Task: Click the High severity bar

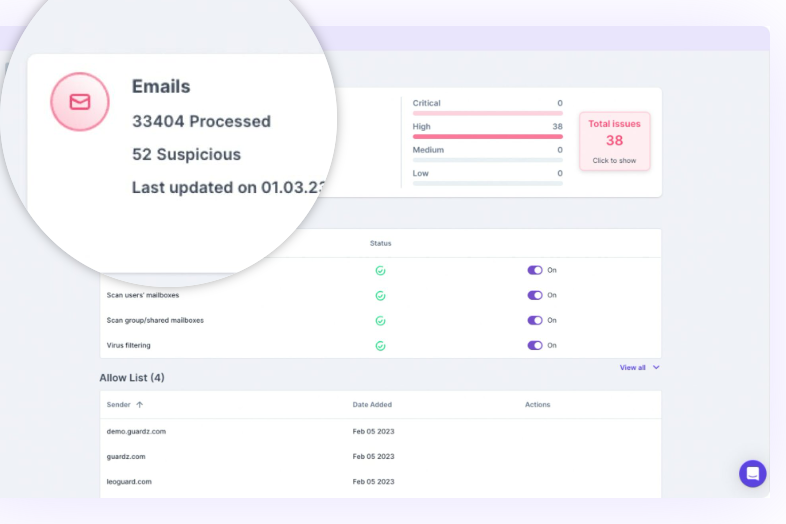Action: point(487,136)
